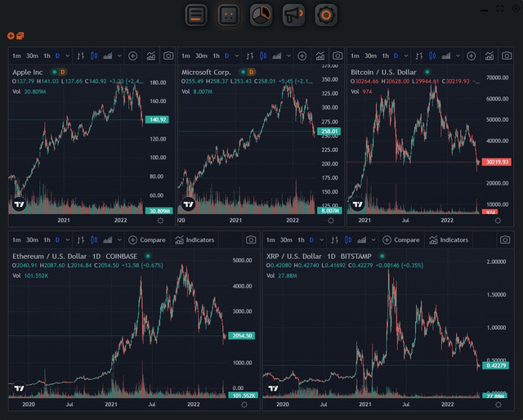523x420 pixels.
Task: Click Indicators button on XRP chart
Action: coord(449,240)
